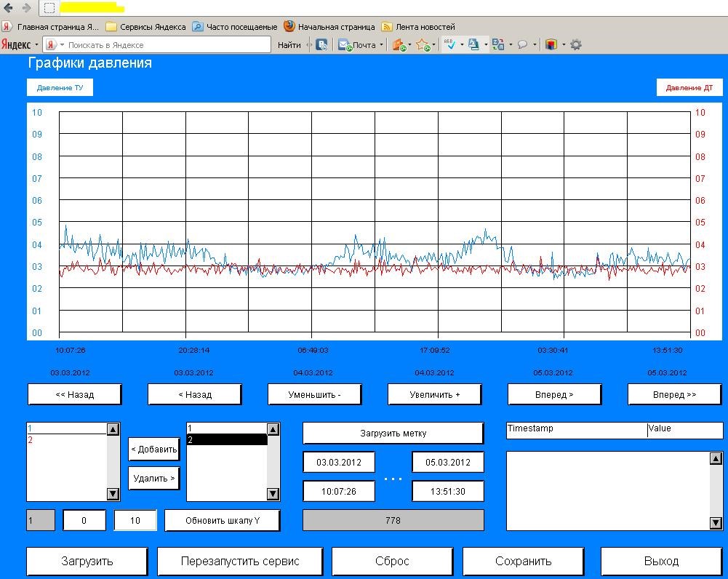Click the spell check icon in toolbar
Screen dimensions: 728x579
tap(449, 44)
